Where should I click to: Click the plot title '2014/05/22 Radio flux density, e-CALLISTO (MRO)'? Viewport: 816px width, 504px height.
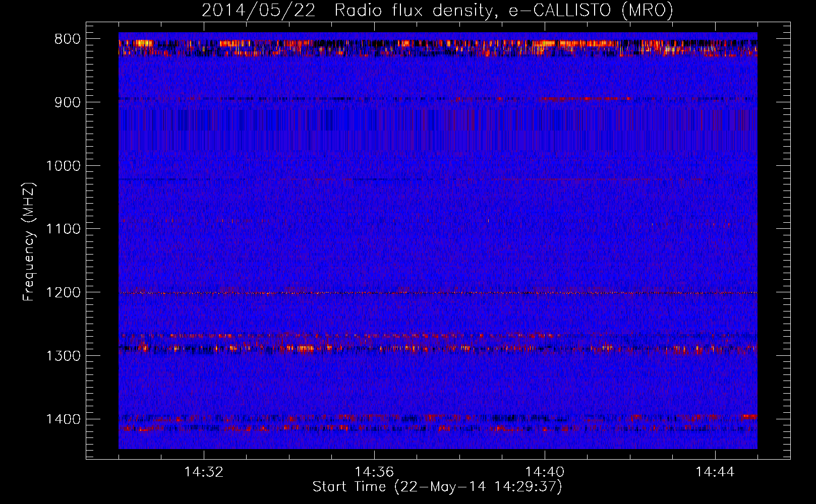437,10
